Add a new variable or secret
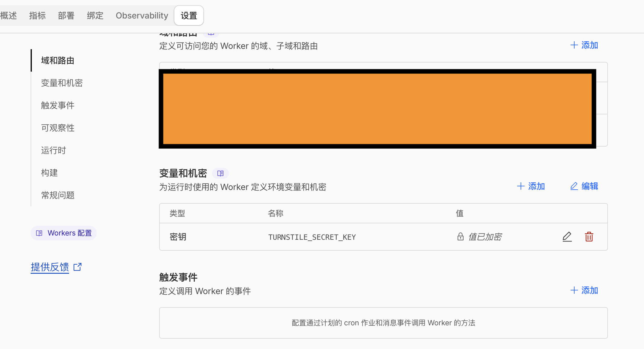 (531, 186)
